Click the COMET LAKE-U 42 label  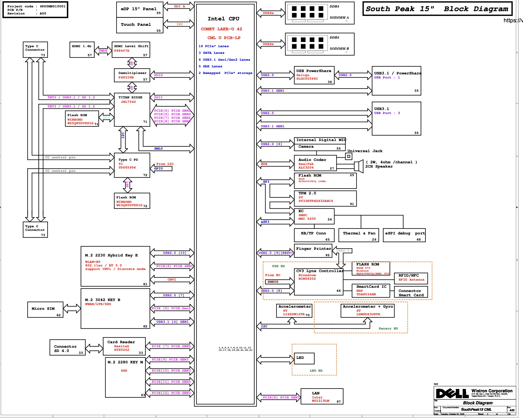tap(221, 29)
